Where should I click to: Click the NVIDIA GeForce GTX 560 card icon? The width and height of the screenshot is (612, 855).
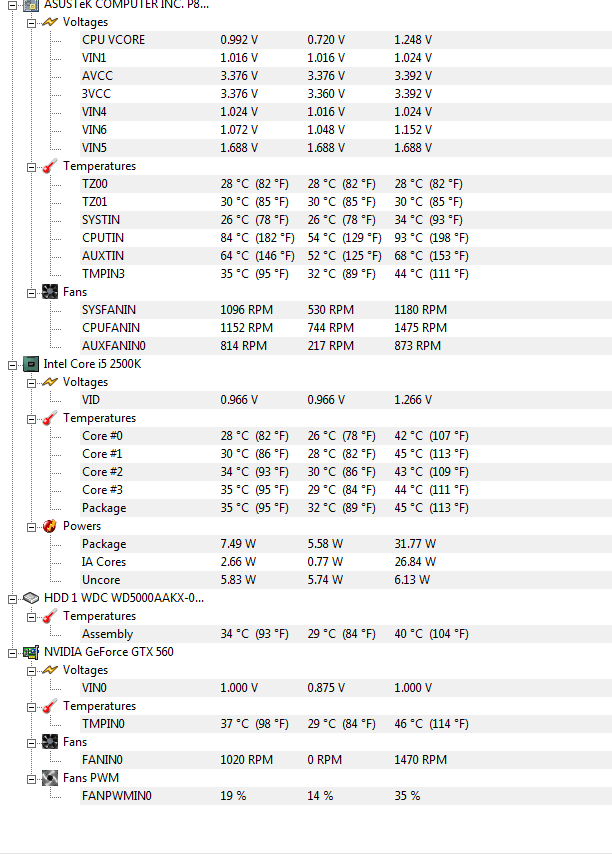click(x=31, y=652)
